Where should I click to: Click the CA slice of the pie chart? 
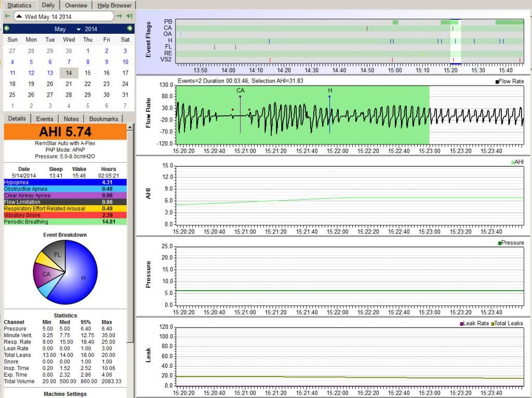tap(46, 274)
